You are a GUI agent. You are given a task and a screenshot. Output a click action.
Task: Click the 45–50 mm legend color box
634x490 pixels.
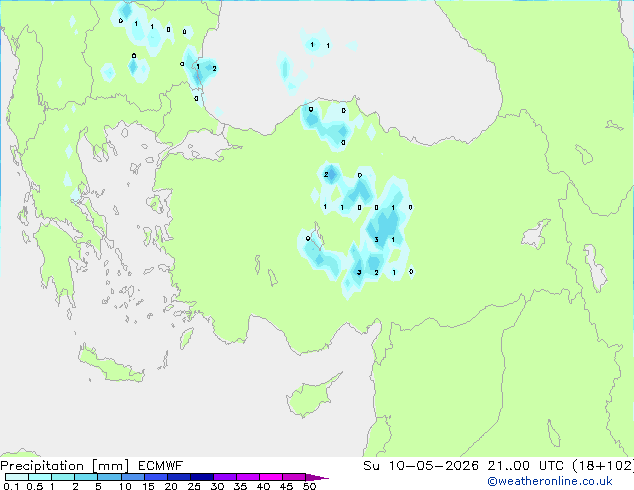point(294,477)
